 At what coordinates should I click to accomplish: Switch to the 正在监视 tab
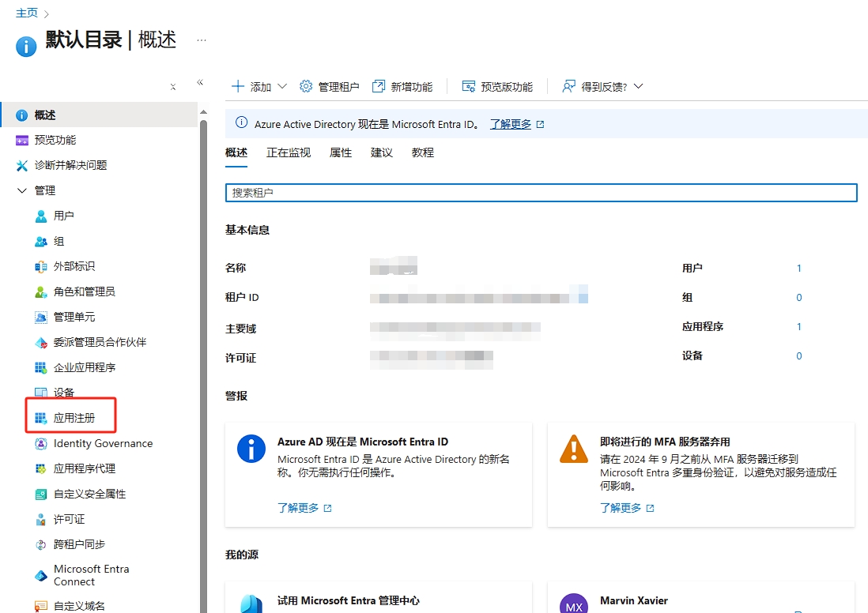[x=288, y=152]
